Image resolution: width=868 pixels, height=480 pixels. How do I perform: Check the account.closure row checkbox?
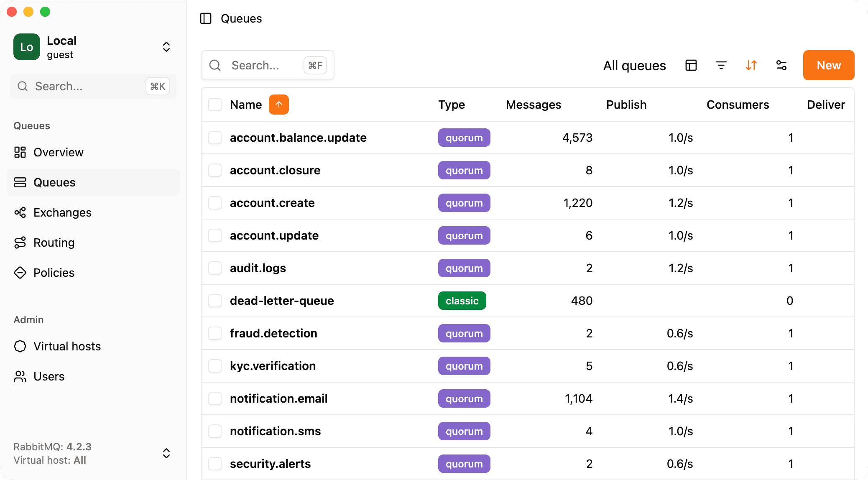point(215,170)
